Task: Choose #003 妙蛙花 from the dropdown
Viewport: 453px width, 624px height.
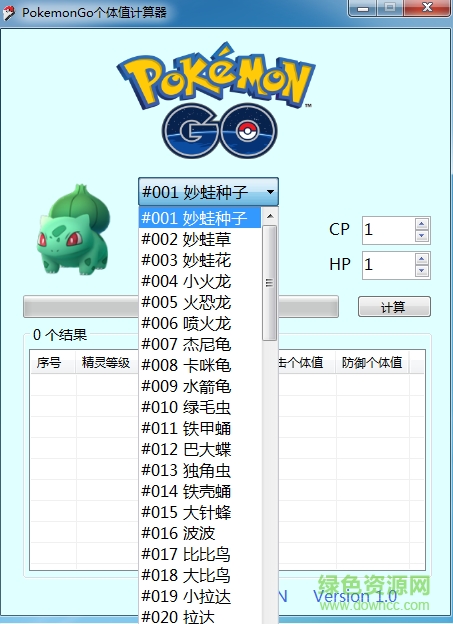Action: click(x=200, y=260)
